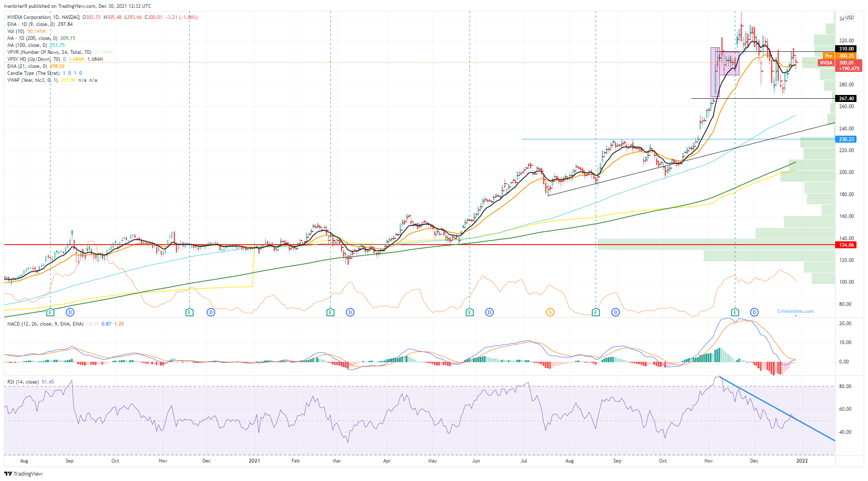868x481 pixels.
Task: Click the 267.40 support line price label
Action: tap(846, 99)
